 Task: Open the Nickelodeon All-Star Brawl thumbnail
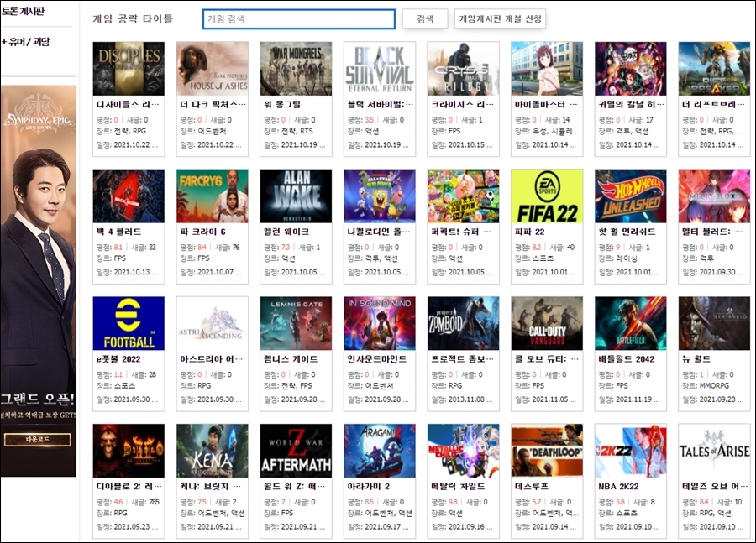click(380, 196)
